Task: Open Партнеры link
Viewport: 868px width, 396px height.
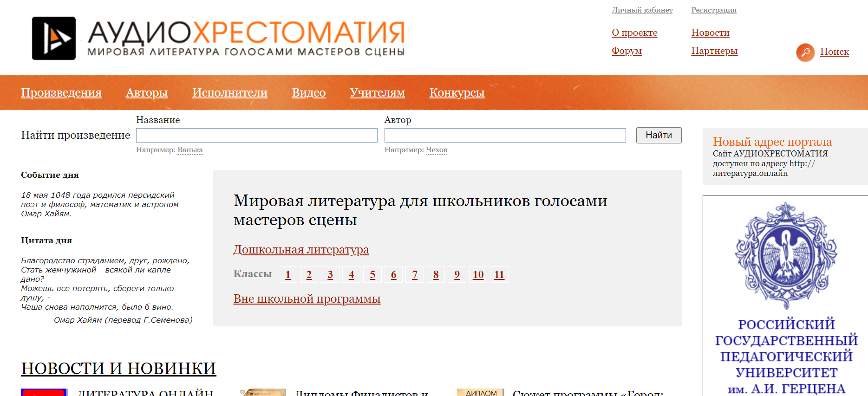Action: (714, 51)
